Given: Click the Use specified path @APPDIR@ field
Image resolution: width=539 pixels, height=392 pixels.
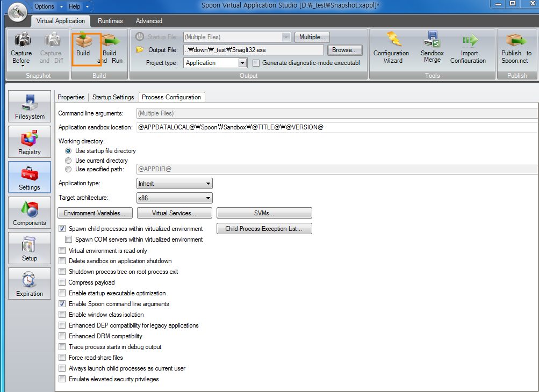Looking at the screenshot, I should point(337,169).
